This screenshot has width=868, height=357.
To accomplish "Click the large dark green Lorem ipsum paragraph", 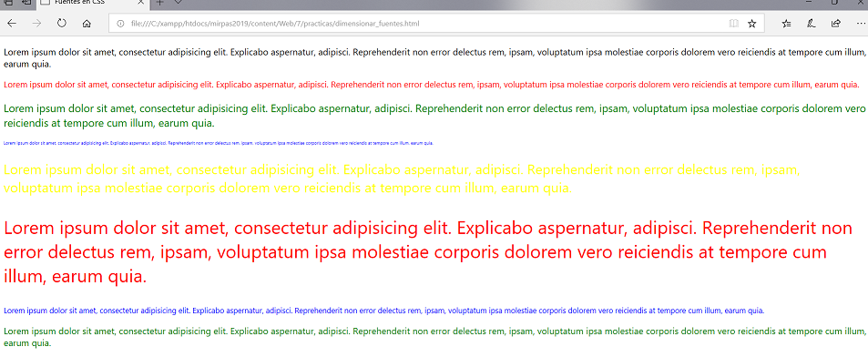I will 434,116.
